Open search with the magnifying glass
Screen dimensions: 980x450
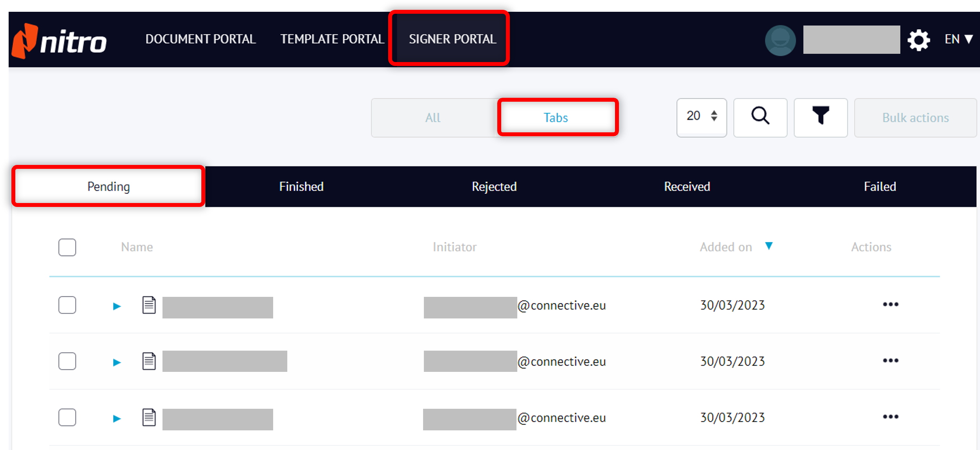tap(760, 117)
